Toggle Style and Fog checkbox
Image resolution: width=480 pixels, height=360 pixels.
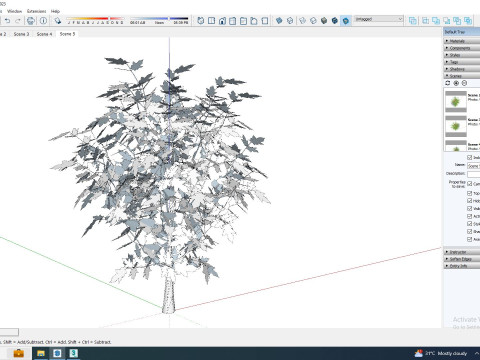[470, 224]
